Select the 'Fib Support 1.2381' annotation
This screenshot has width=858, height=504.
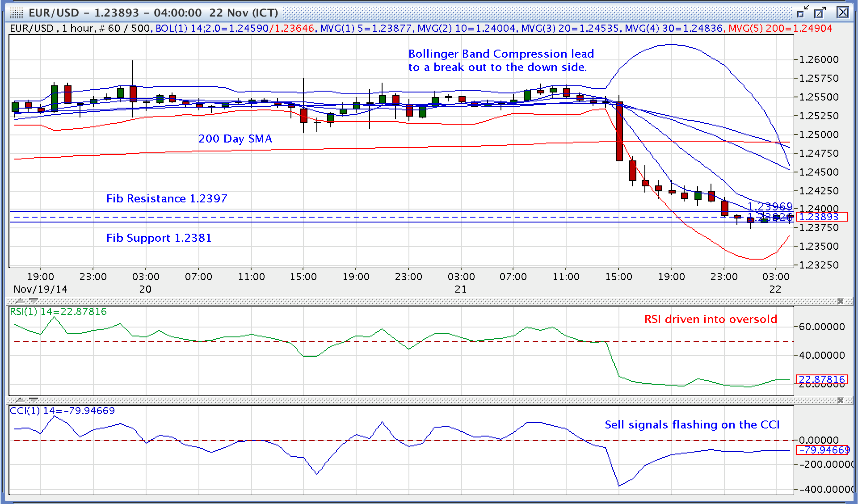click(159, 238)
